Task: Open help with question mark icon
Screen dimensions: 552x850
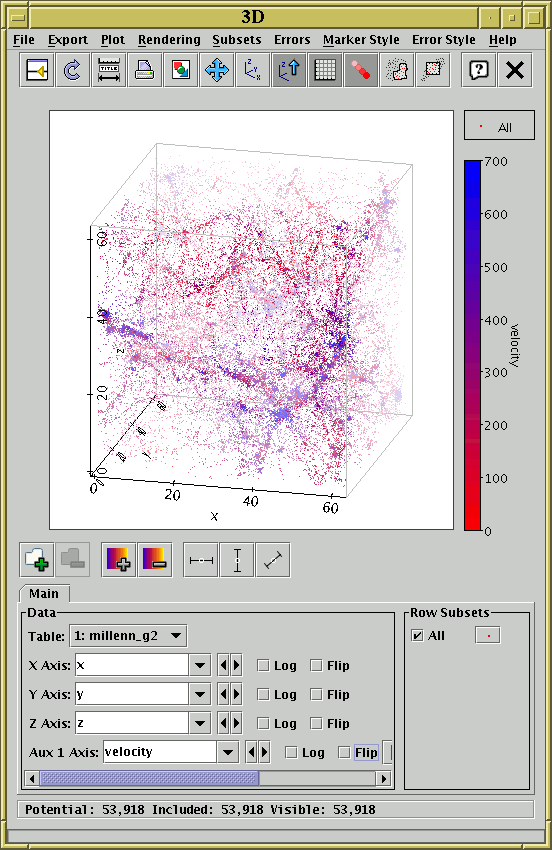Action: (x=479, y=70)
